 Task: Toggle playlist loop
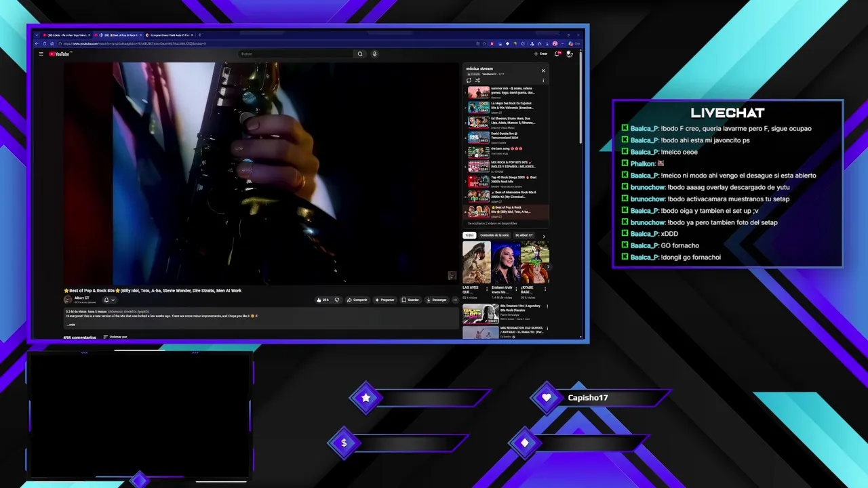pos(469,80)
